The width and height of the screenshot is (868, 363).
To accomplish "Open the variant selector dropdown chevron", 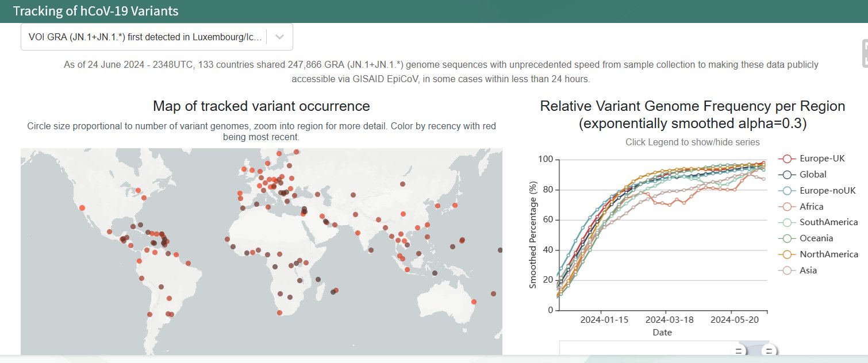I will coord(279,37).
